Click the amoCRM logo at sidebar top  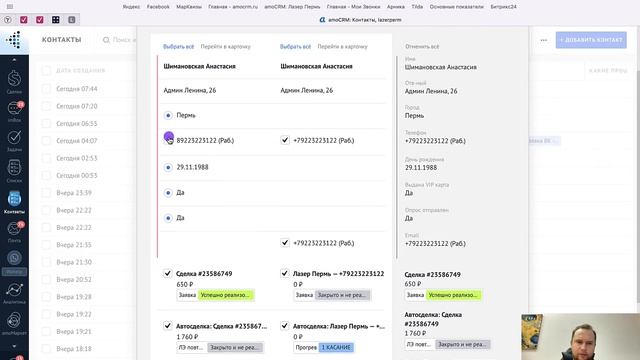14,40
